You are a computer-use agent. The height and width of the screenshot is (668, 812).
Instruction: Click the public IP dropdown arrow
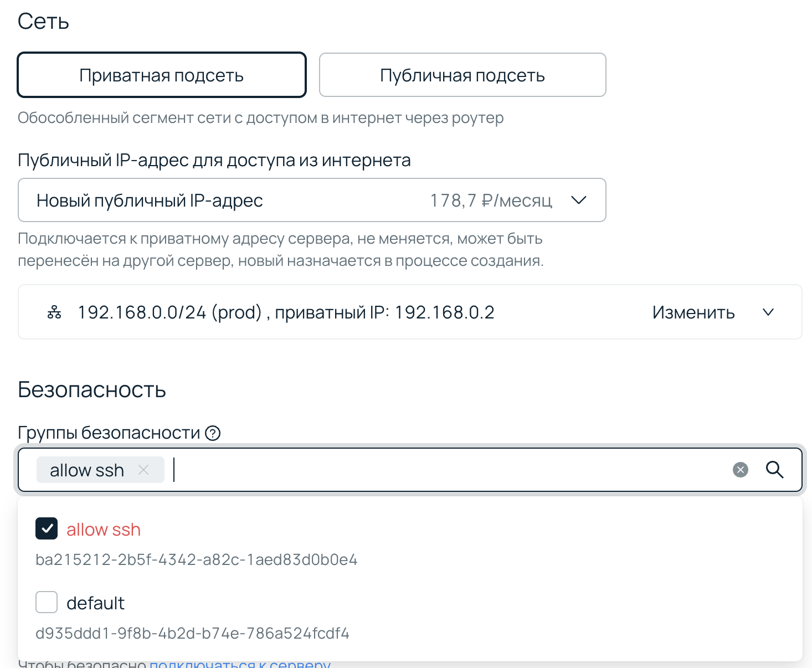click(x=578, y=200)
